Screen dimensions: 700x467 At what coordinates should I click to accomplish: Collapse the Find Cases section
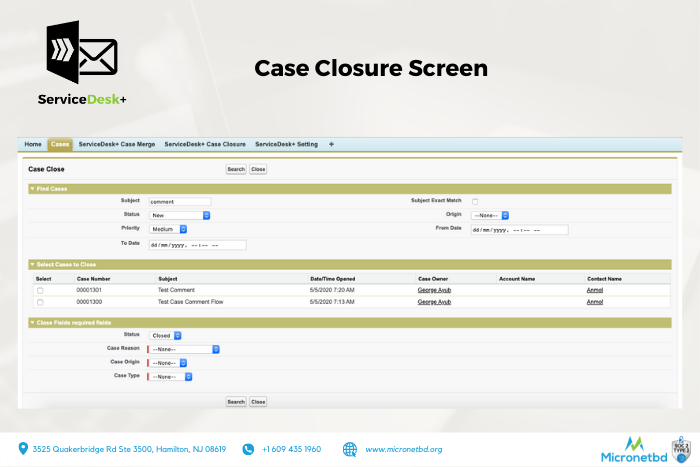pos(31,188)
